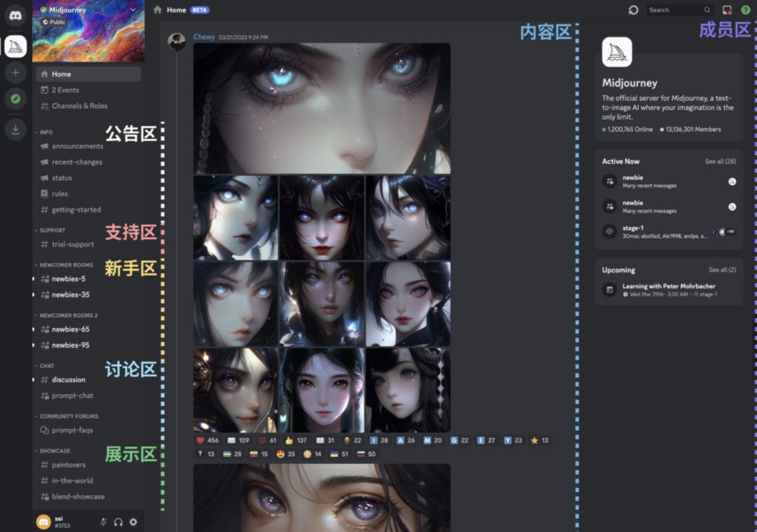The width and height of the screenshot is (757, 532).
Task: Click See all next to Active Now
Action: (719, 161)
